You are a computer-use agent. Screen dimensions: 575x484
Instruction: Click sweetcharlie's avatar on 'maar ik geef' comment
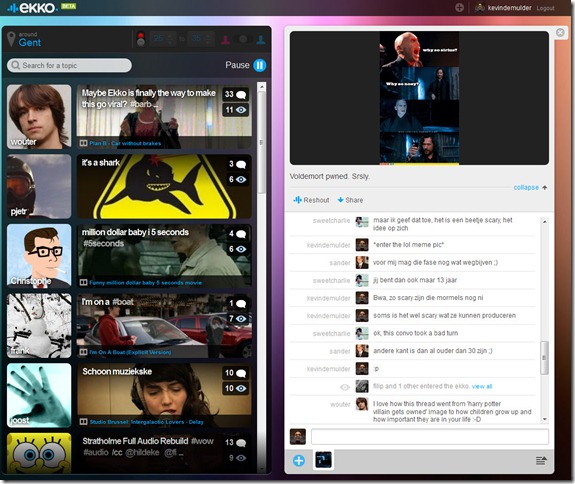362,222
